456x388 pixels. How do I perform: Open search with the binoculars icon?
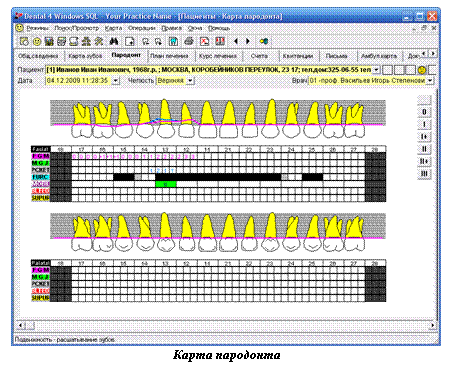pyautogui.click(x=114, y=41)
